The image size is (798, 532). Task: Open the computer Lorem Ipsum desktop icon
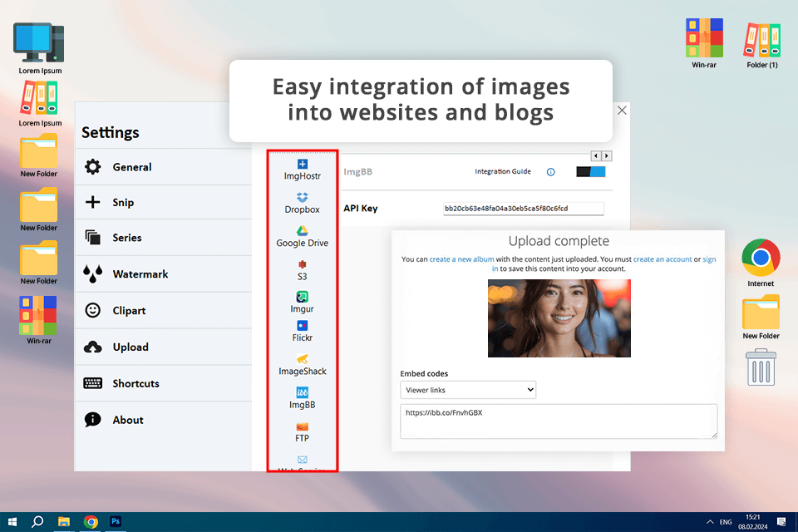(39, 42)
